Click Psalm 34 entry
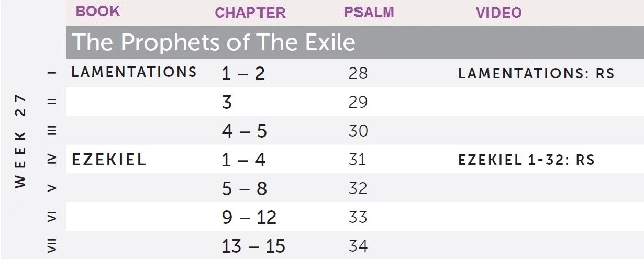 [x=358, y=246]
